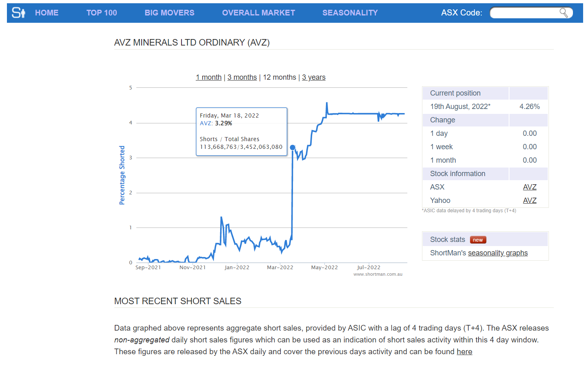This screenshot has height=379, width=588.
Task: Click the ShortMan logo icon
Action: coord(18,13)
